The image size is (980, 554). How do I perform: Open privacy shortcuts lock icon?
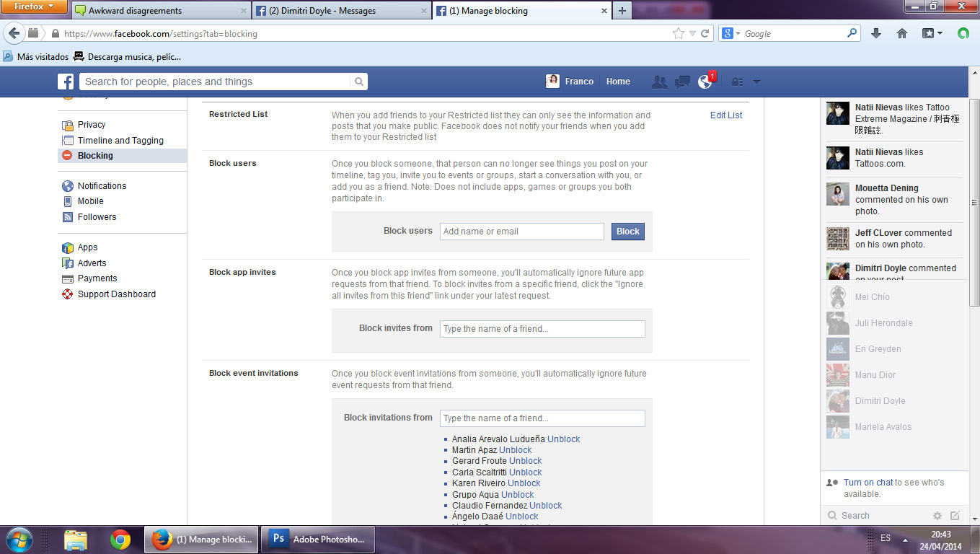pos(737,82)
